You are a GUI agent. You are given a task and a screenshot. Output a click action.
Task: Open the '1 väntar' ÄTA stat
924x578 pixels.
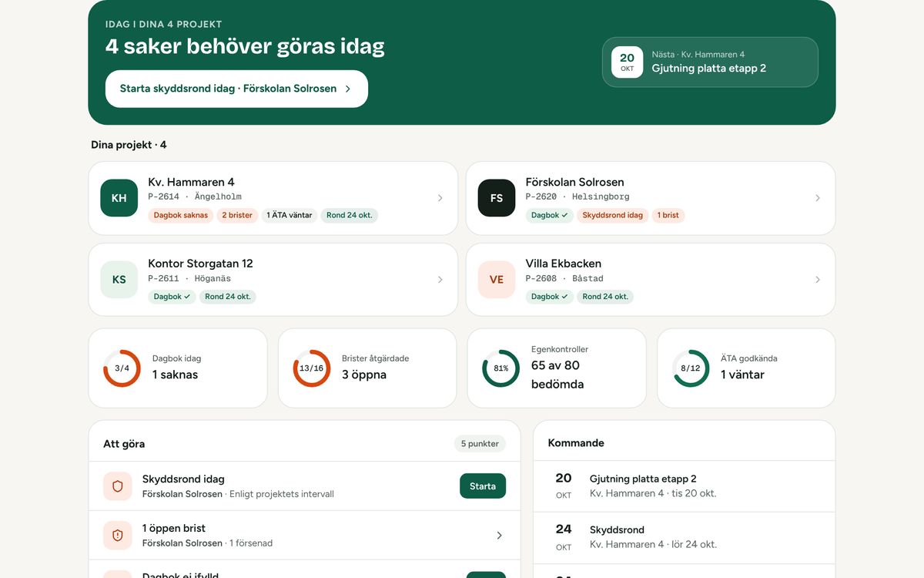tap(742, 375)
